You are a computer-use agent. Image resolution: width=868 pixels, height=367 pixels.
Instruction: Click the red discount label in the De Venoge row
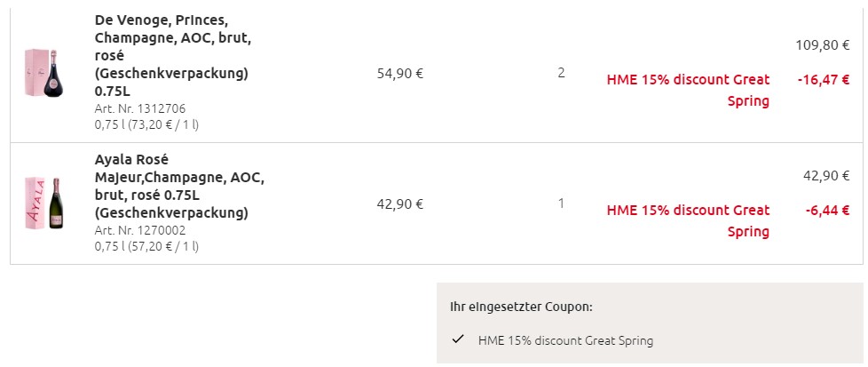pyautogui.click(x=689, y=90)
